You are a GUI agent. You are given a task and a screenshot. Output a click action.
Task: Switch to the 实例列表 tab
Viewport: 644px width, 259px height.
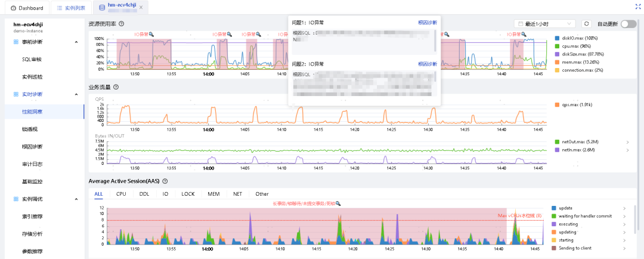point(70,8)
